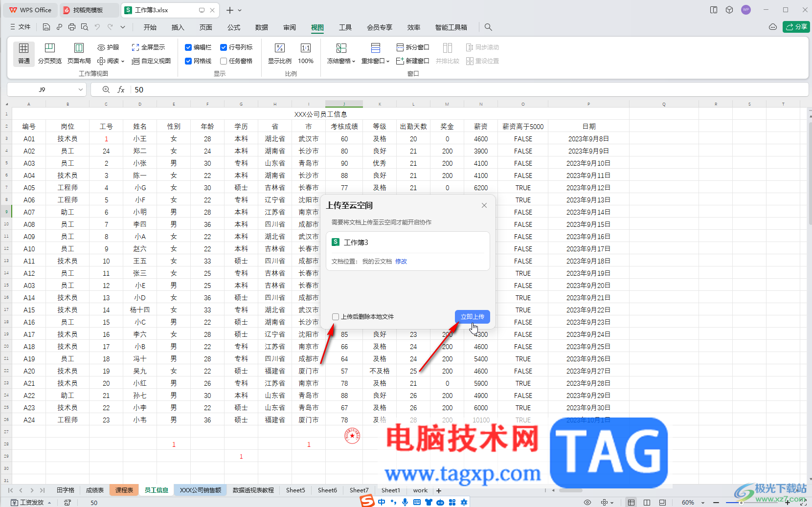Click the user avatar icon
The image size is (812, 507).
(x=746, y=10)
